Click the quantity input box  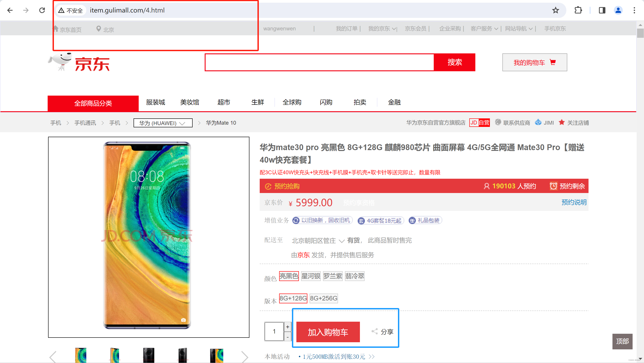click(274, 331)
